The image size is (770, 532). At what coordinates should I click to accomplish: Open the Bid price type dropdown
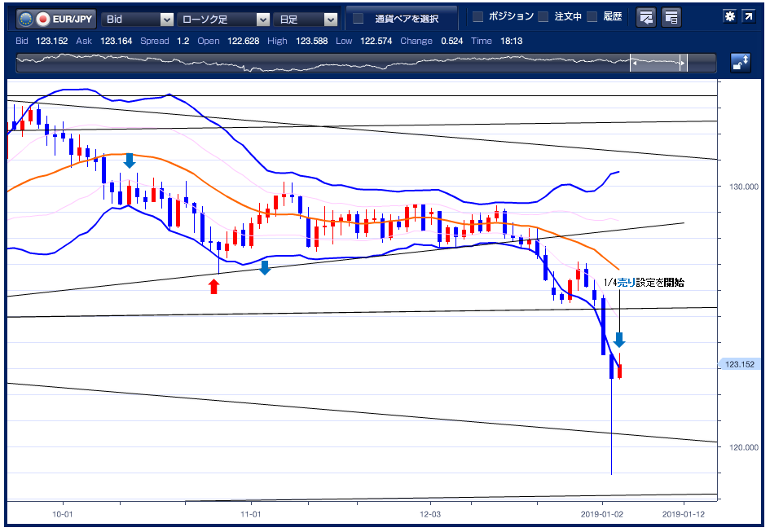pos(138,20)
